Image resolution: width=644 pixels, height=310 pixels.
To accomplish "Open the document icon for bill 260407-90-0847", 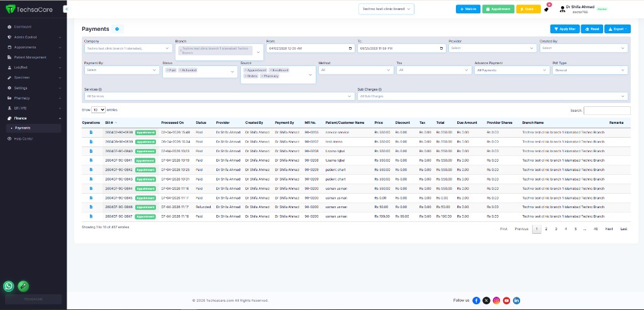I will tap(91, 216).
